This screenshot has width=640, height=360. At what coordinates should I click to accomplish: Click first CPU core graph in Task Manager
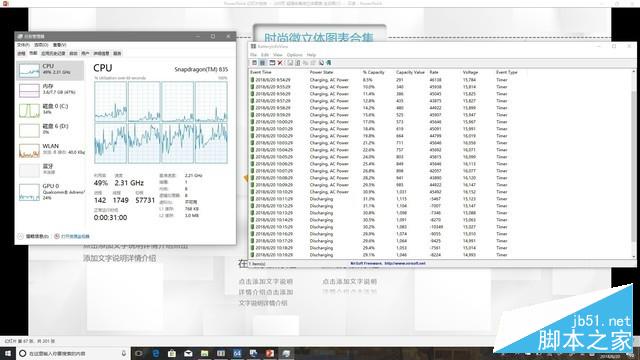(111, 102)
